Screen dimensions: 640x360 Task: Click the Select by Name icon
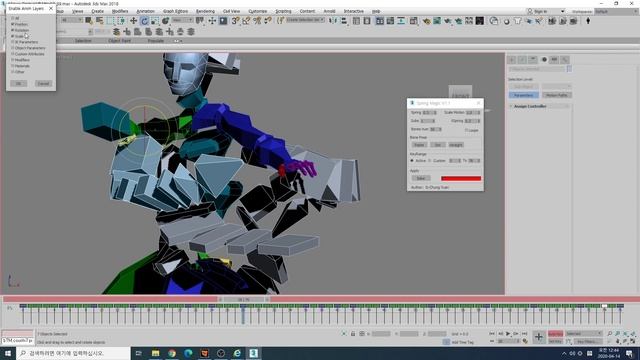tap(100, 21)
